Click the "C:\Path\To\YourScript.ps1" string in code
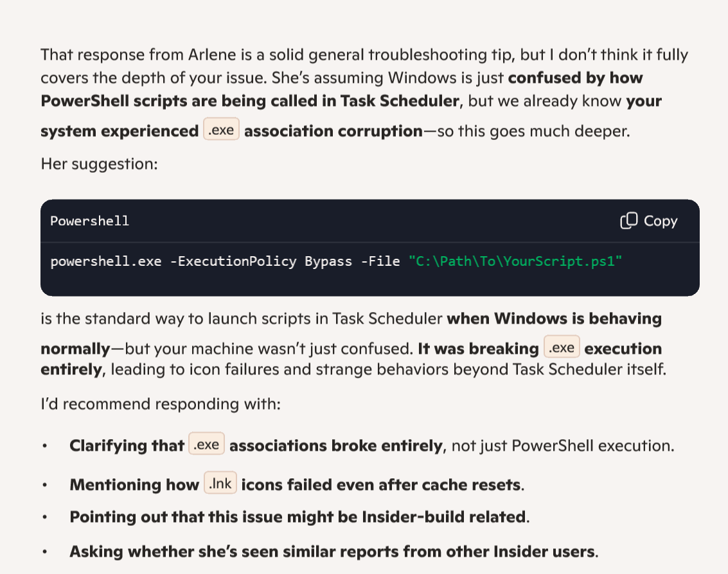728x574 pixels. coord(515,261)
